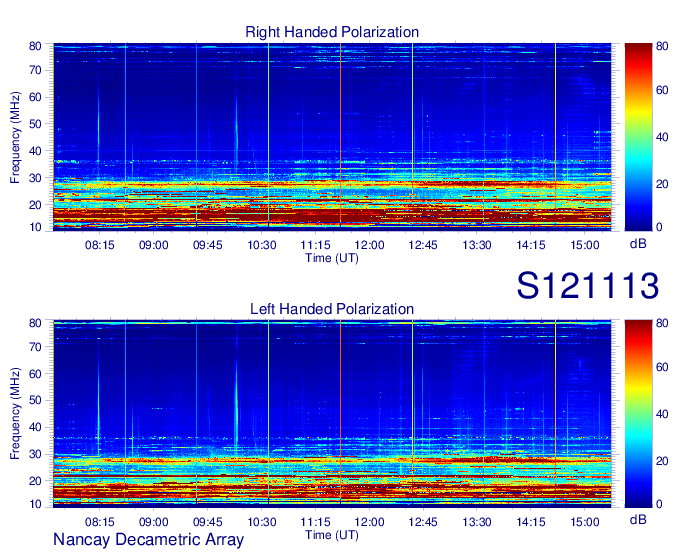
Task: Click the 15:00 tick label on bottom plot
Action: point(585,522)
